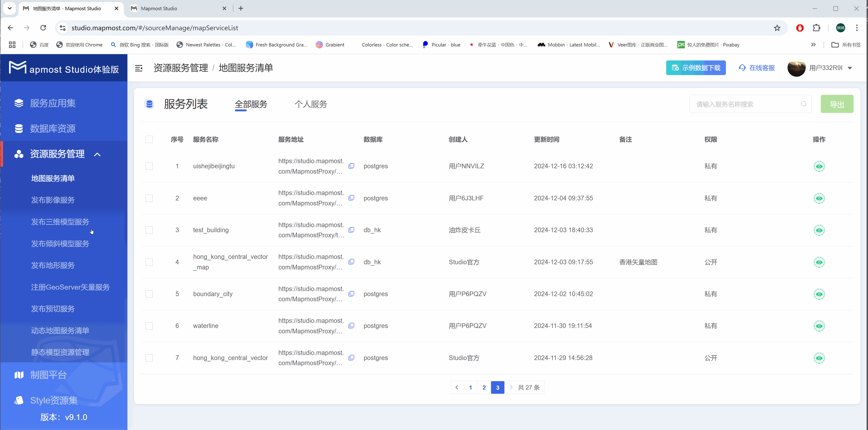
Task: Select all services with the header checkbox
Action: [149, 139]
